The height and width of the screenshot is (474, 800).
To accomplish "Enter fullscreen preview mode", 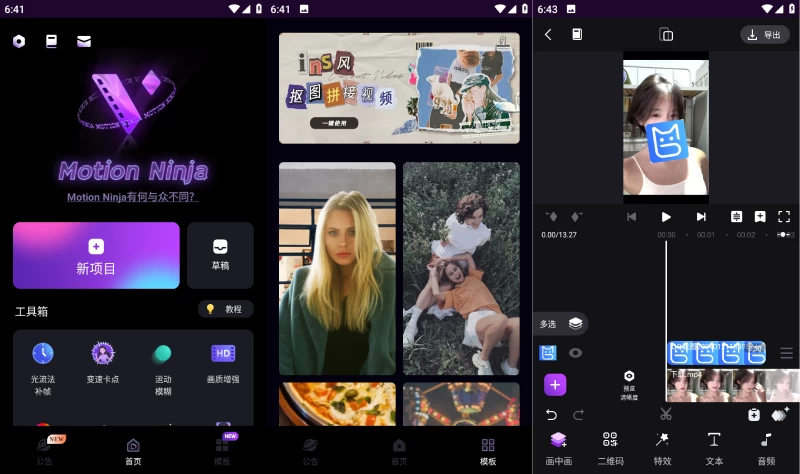I will (x=784, y=217).
